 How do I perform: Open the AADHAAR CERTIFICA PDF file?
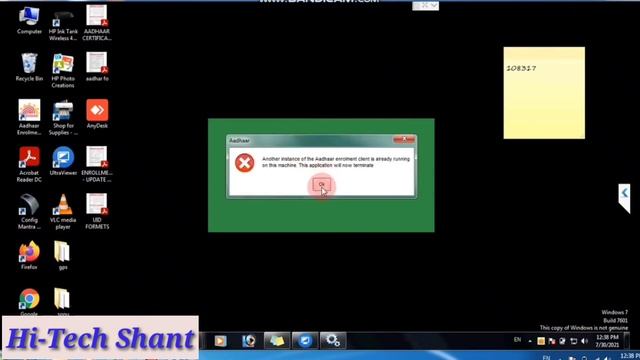pyautogui.click(x=97, y=23)
